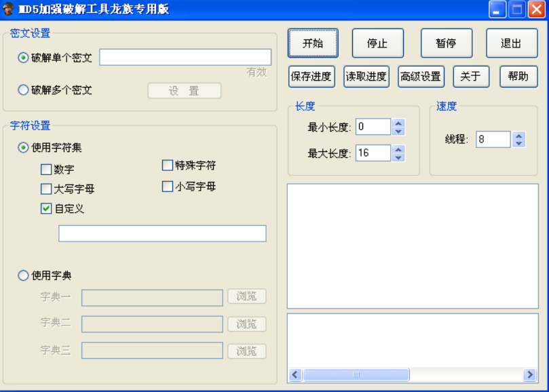
Task: Open the 关于 (About) dialog
Action: (470, 77)
